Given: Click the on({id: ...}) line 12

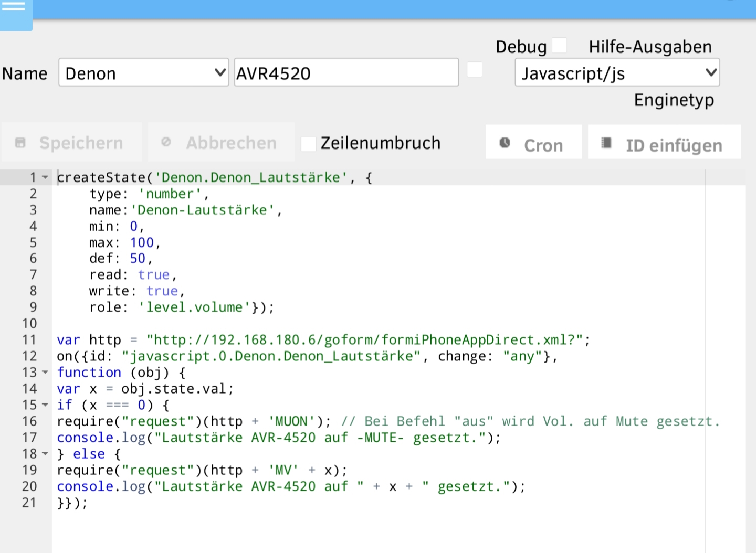Looking at the screenshot, I should 307,356.
